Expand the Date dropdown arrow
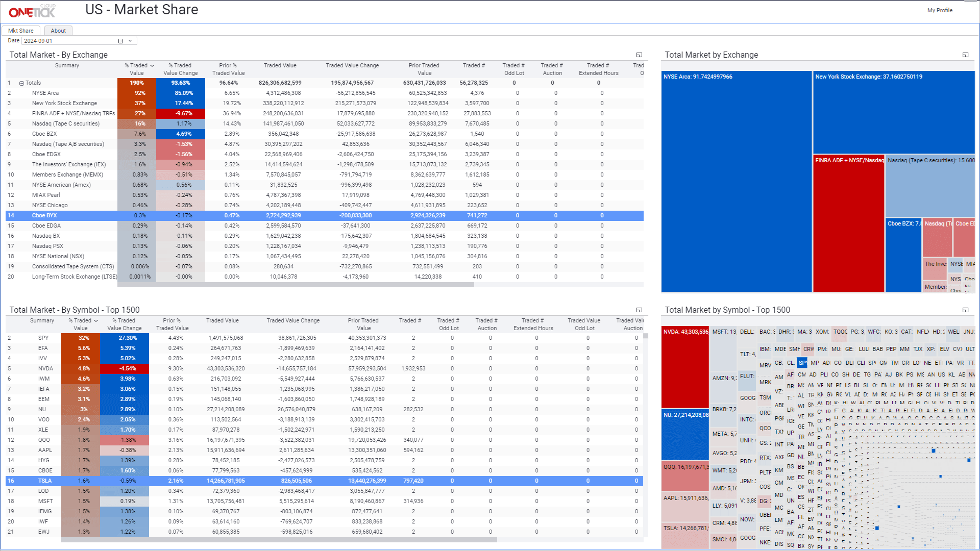The width and height of the screenshot is (980, 551). point(130,41)
